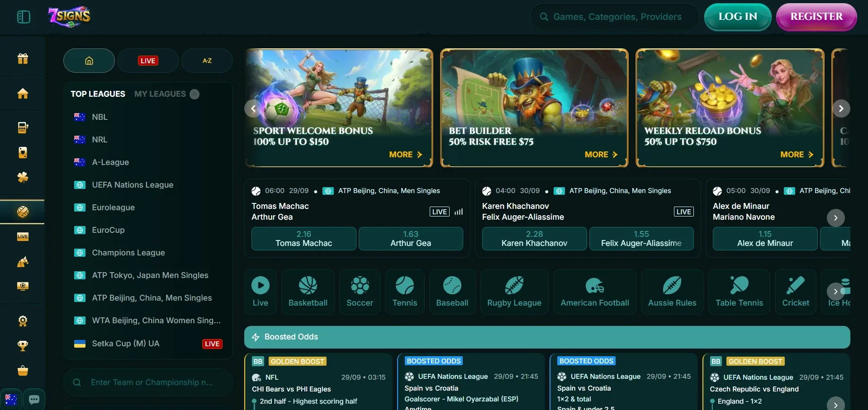Open the NRL league
The height and width of the screenshot is (410, 868).
pyautogui.click(x=148, y=139)
